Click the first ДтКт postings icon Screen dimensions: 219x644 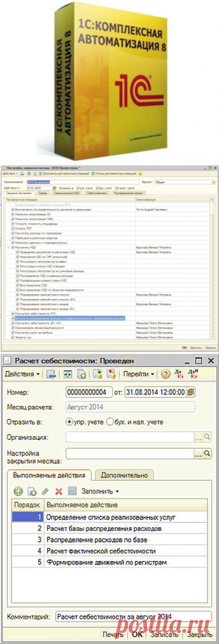pyautogui.click(x=179, y=374)
